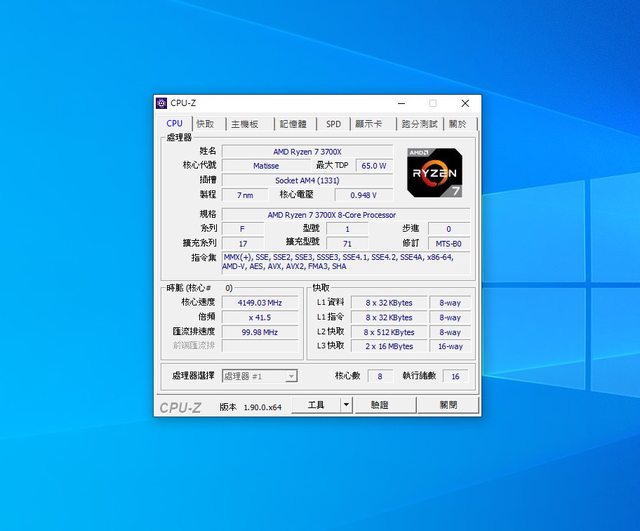Click the instruction set text box
Viewport: 640px width, 531px height.
347,262
